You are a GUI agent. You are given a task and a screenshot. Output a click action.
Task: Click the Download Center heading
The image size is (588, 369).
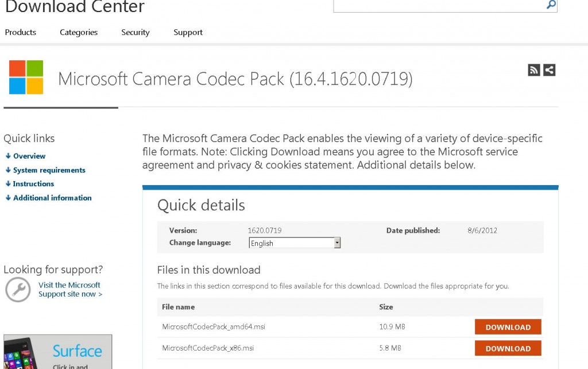pyautogui.click(x=75, y=6)
